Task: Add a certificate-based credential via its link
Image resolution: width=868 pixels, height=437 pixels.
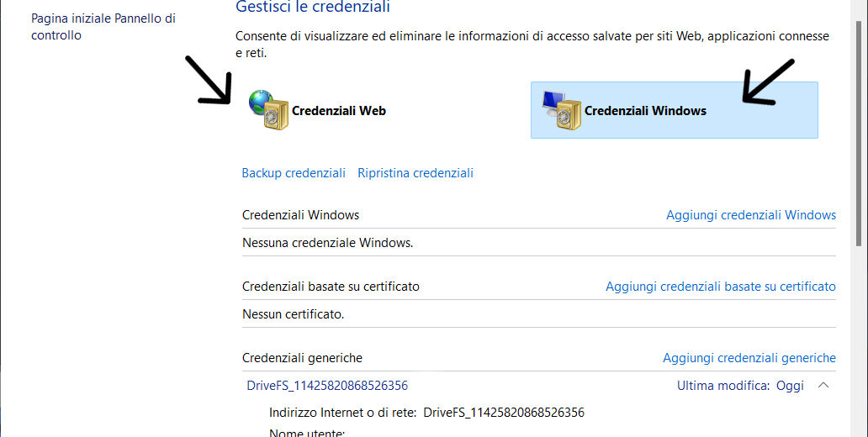Action: 721,287
